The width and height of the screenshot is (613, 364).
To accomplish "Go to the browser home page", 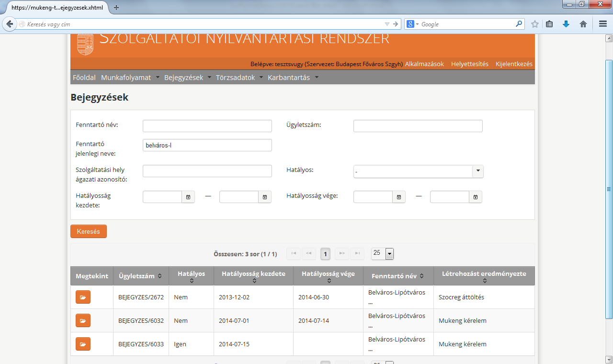I will click(x=583, y=24).
